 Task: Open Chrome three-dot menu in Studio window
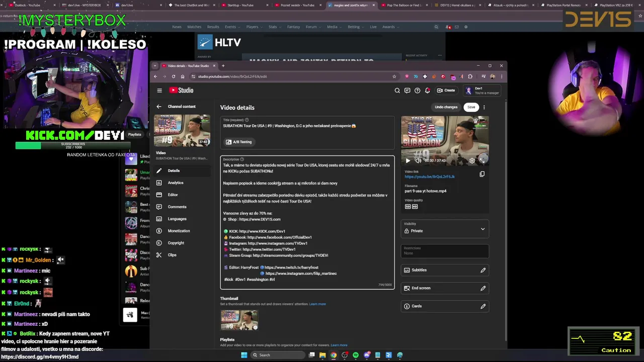(501, 76)
